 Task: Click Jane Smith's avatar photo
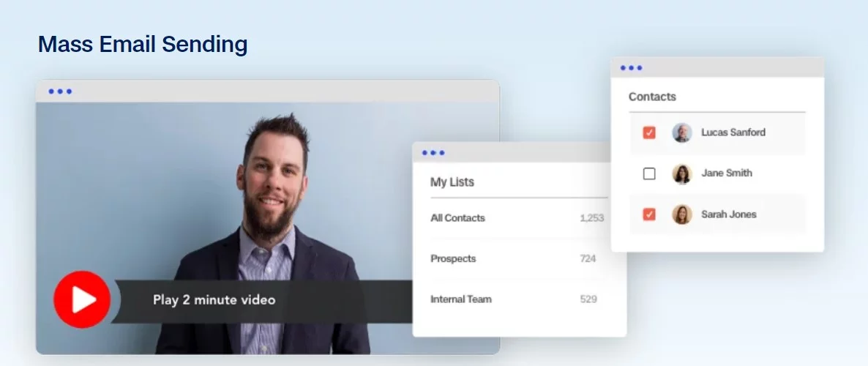tap(682, 174)
